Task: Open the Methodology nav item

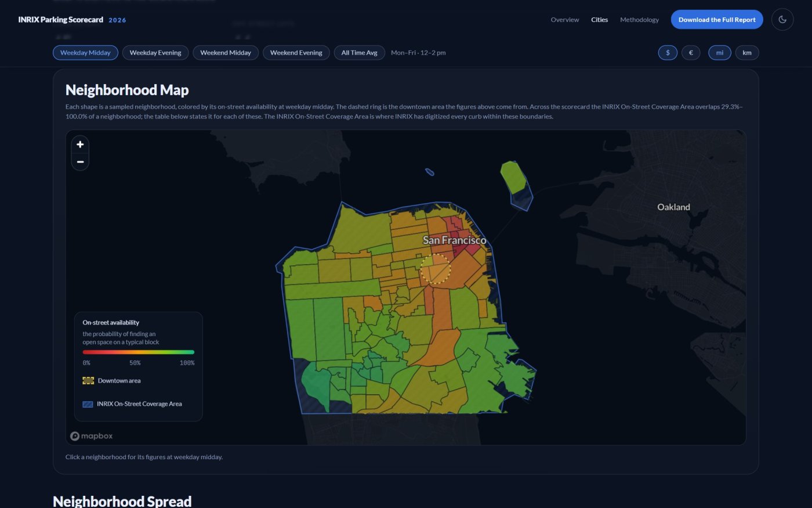Action: (x=639, y=20)
